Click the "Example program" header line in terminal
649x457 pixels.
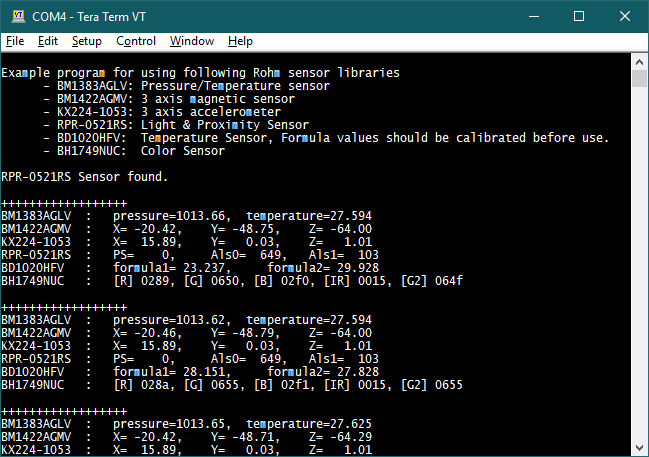[200, 73]
